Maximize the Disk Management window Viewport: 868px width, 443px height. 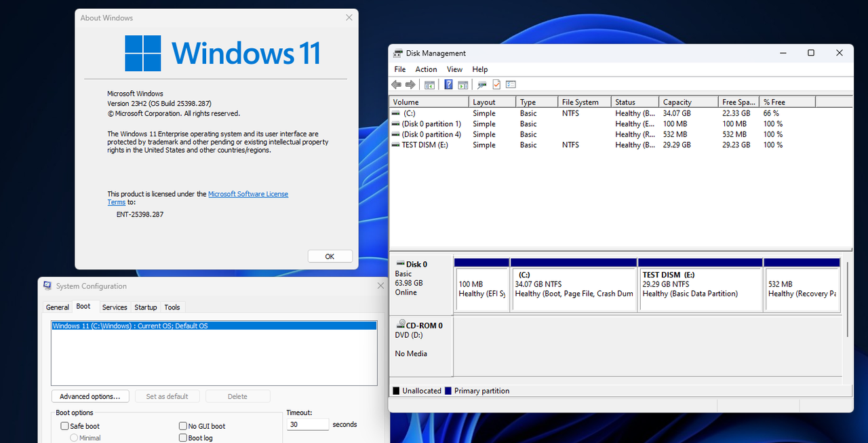(x=810, y=53)
